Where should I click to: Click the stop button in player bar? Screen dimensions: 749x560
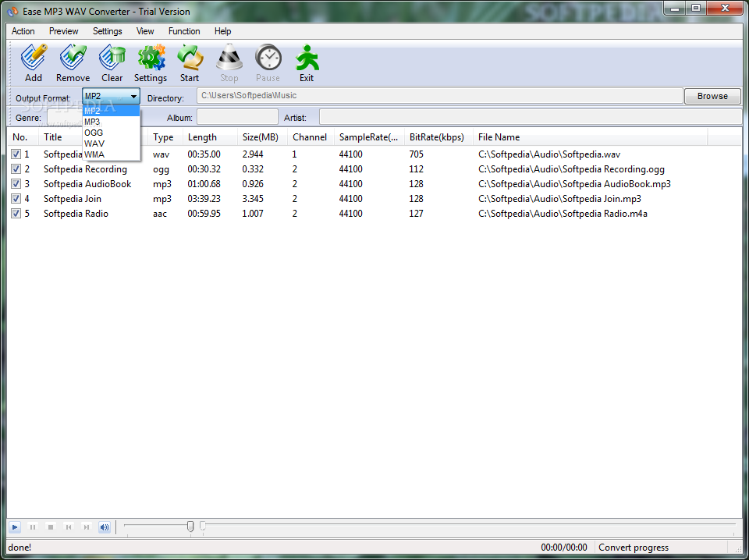(x=51, y=527)
